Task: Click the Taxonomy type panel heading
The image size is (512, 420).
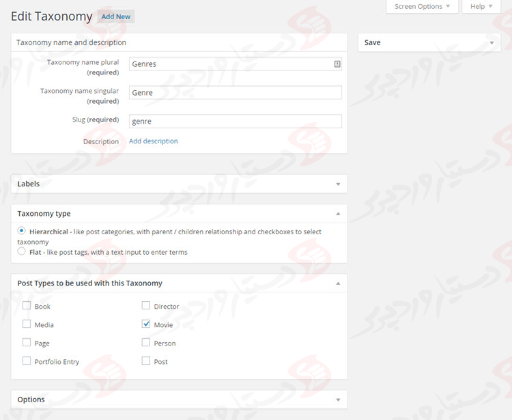Action: 44,214
